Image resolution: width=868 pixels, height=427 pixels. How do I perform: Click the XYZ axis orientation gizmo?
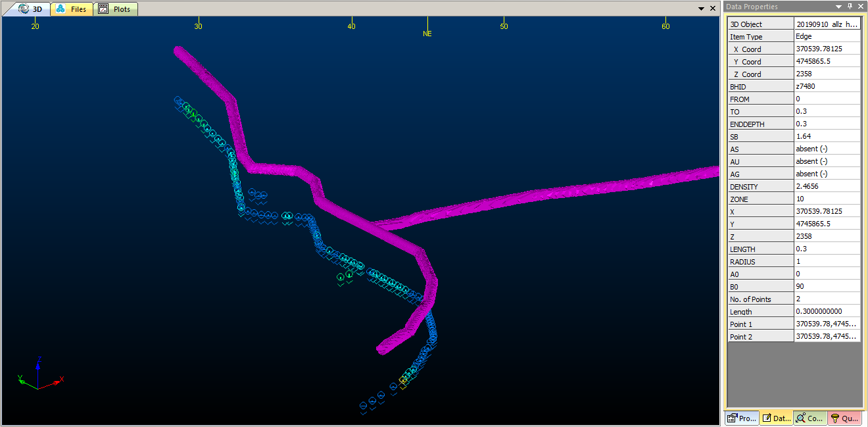[x=38, y=375]
